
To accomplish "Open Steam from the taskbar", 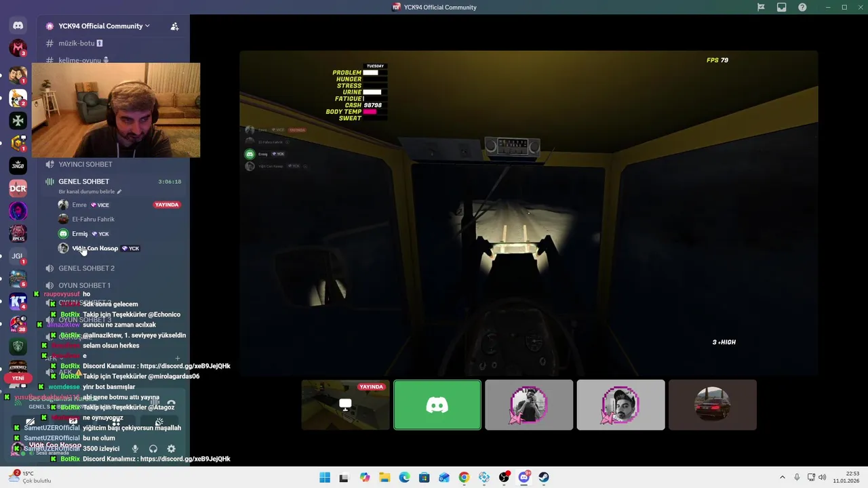I will pos(544,477).
